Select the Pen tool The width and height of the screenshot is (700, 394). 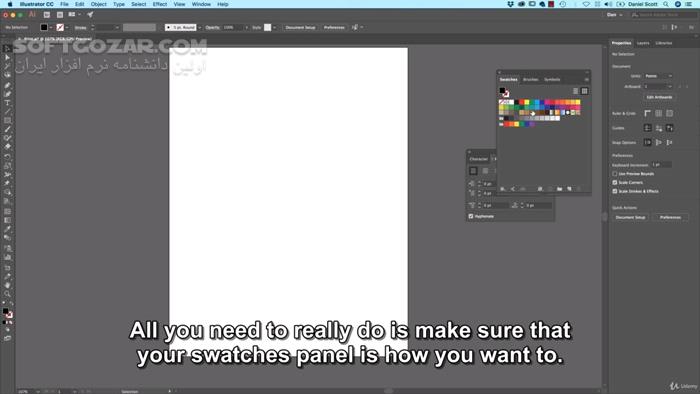pyautogui.click(x=7, y=85)
